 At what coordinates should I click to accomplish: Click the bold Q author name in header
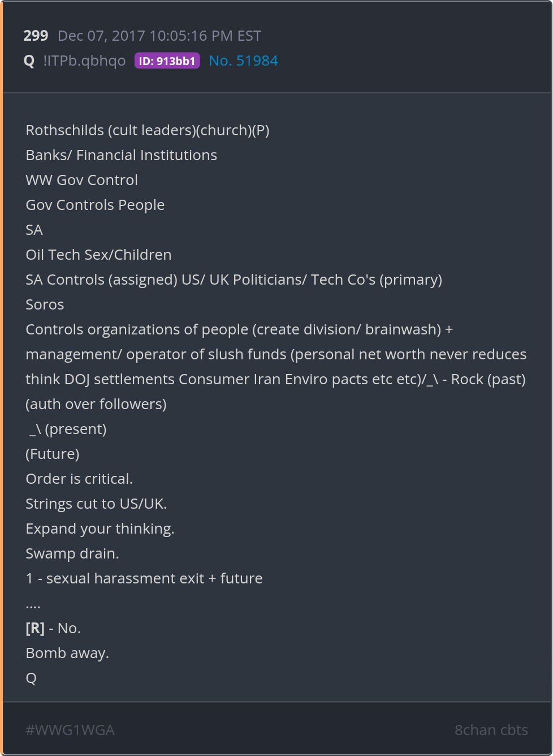coord(29,61)
